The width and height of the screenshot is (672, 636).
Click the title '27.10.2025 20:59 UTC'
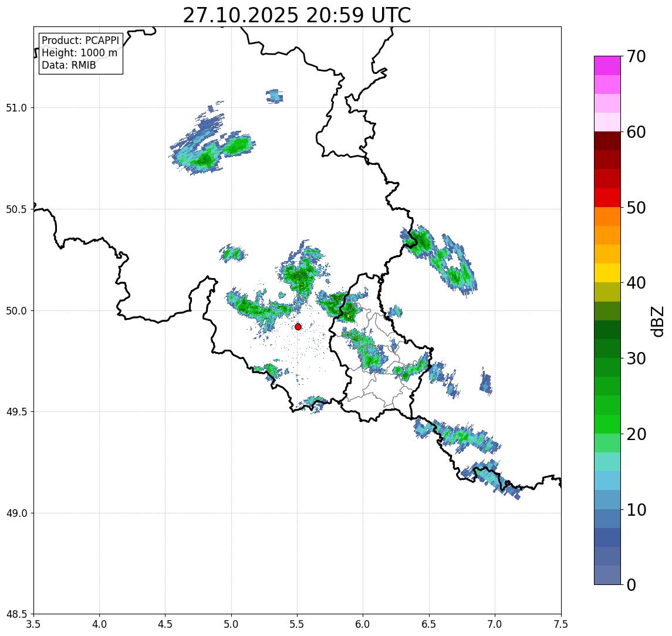tap(296, 15)
